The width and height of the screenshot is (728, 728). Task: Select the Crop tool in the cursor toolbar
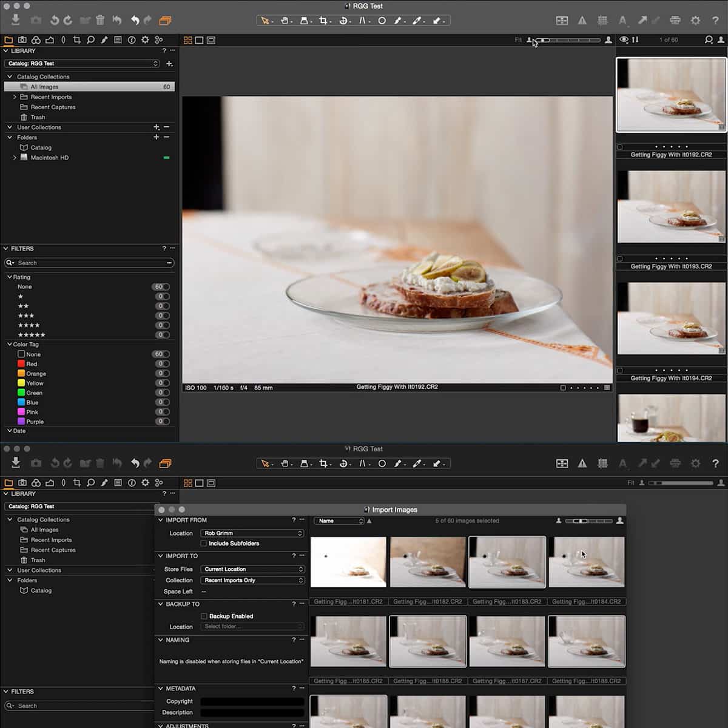323,20
